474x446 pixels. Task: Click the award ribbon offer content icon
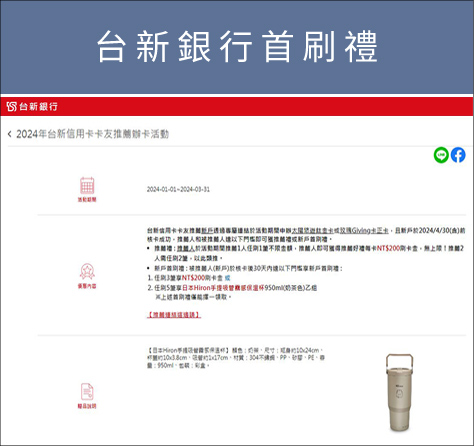point(87,271)
